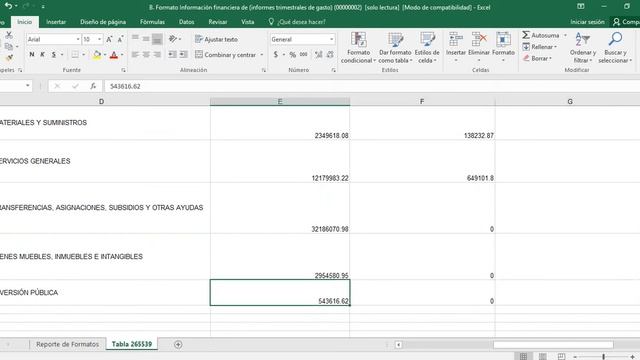
Task: Click the cell borders icon
Action: (75, 54)
